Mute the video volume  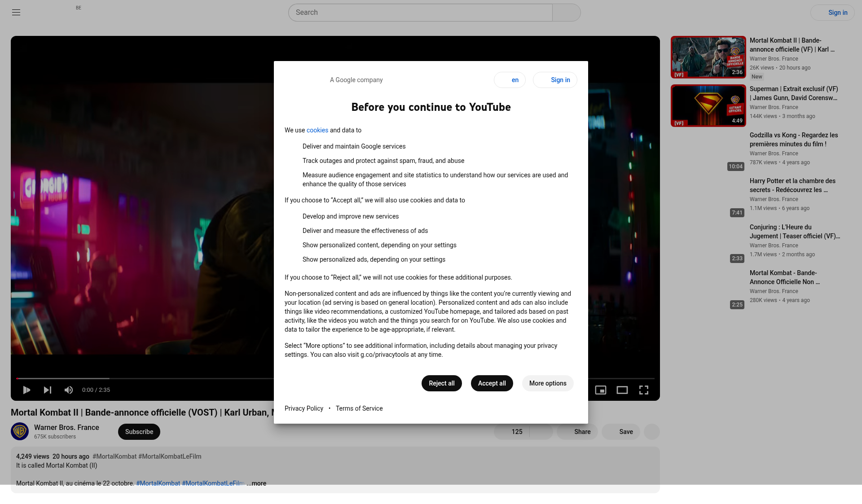69,390
